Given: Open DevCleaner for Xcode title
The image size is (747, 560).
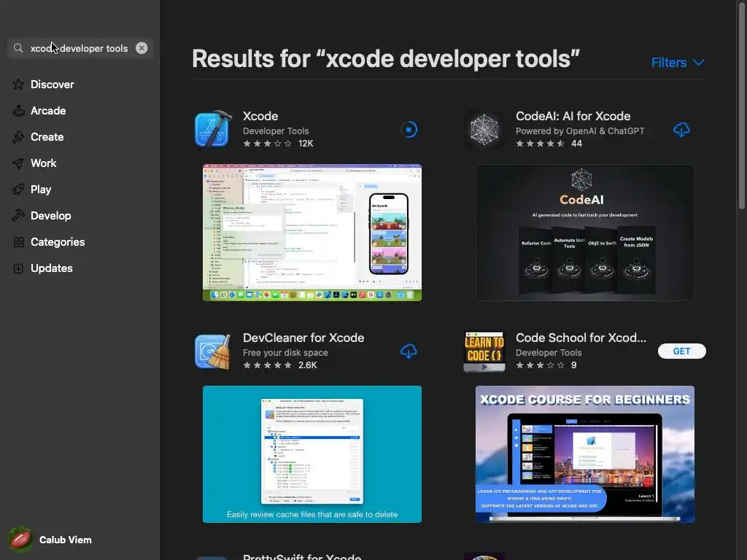Looking at the screenshot, I should coord(303,338).
